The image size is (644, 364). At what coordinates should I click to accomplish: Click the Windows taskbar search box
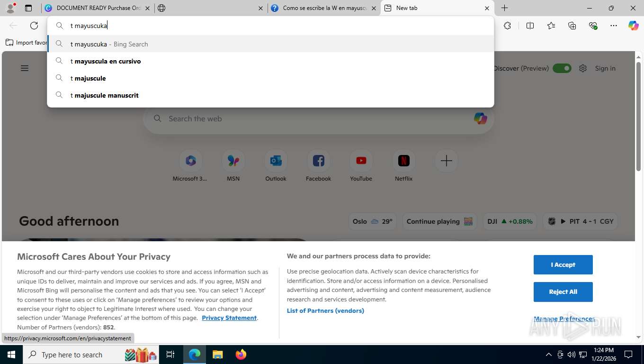(91, 355)
